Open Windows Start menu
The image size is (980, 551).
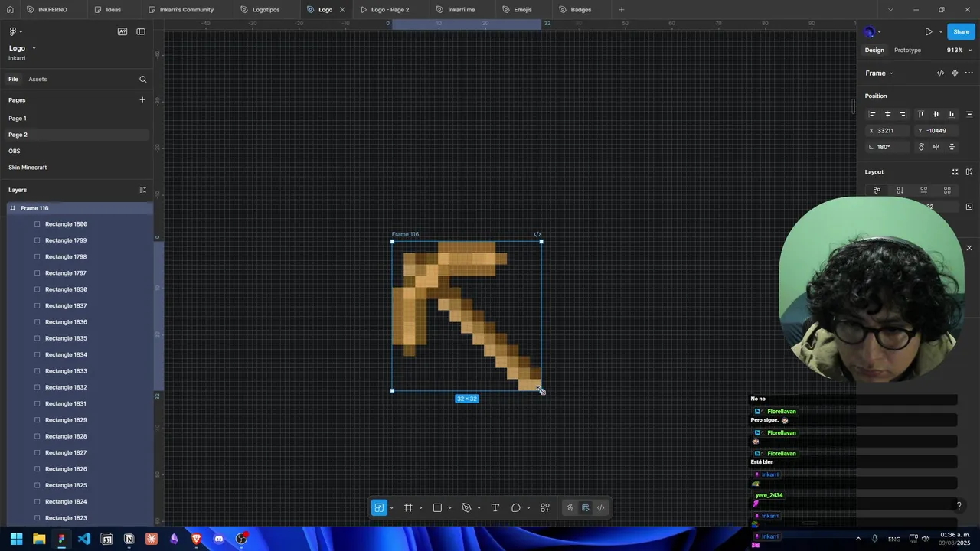(x=16, y=539)
